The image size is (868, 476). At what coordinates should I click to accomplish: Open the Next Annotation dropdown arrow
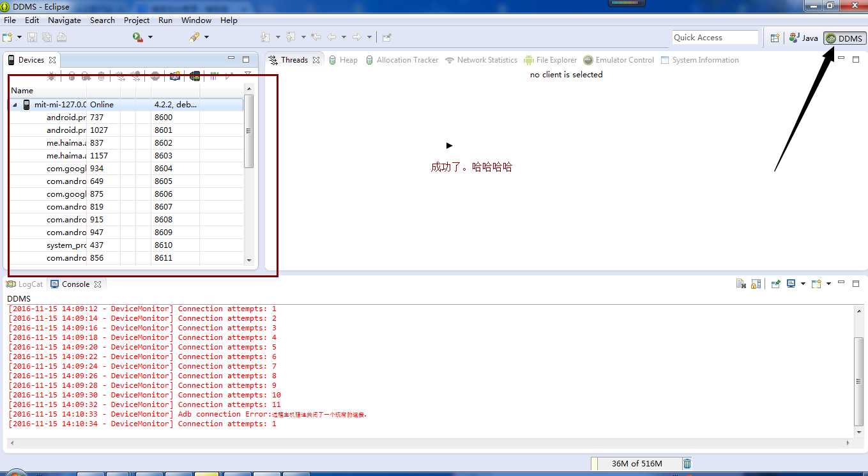(x=278, y=38)
